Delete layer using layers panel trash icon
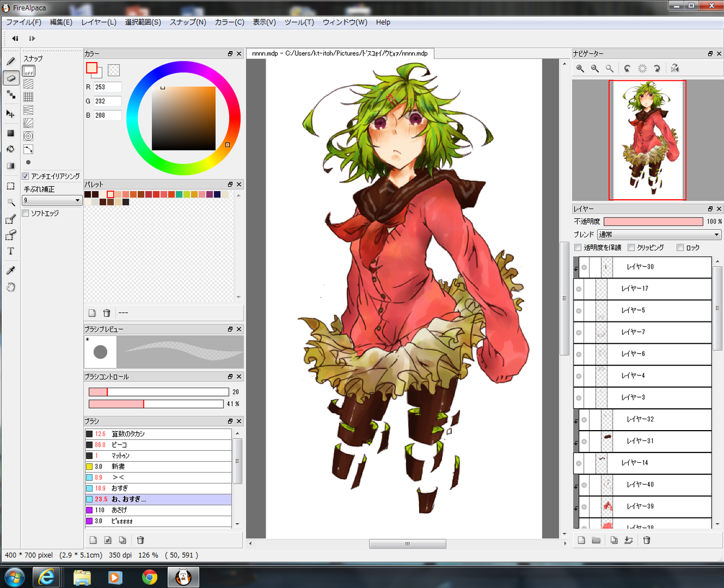 [x=646, y=540]
